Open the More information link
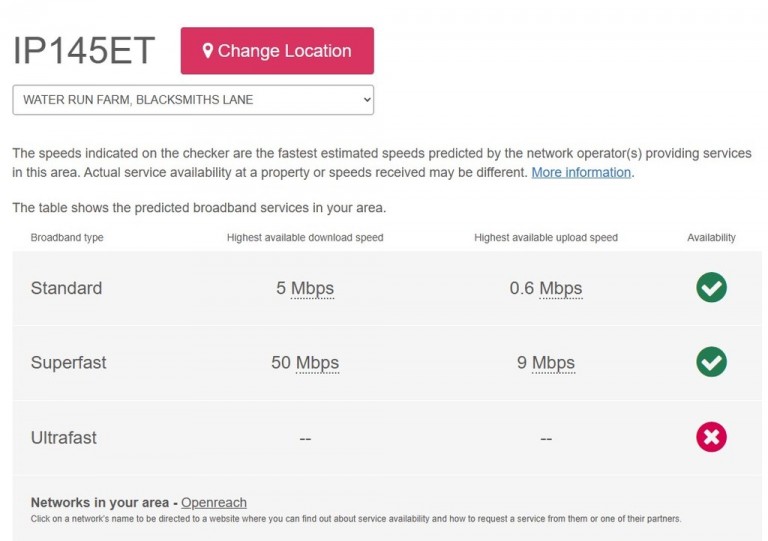Image resolution: width=768 pixels, height=541 pixels. pos(581,172)
